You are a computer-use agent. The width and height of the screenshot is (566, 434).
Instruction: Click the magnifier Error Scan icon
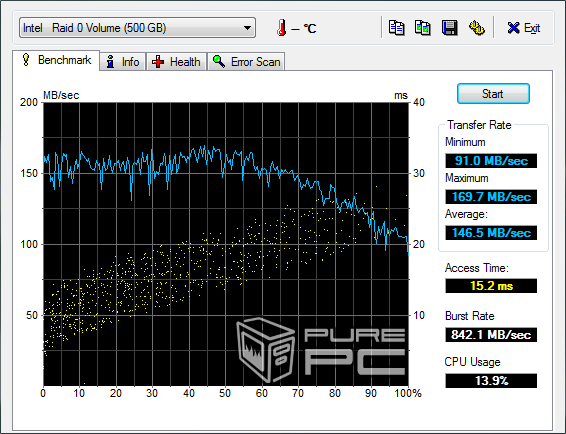pyautogui.click(x=219, y=61)
